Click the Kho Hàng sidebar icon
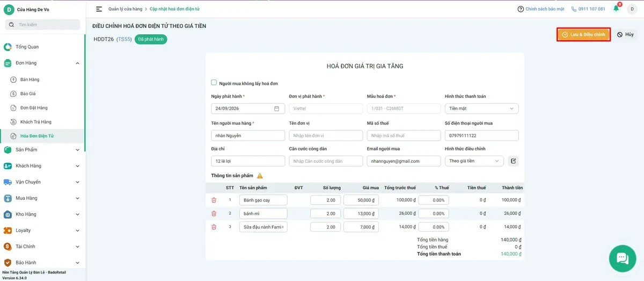Screen dimensions: 644x281 click(8, 214)
